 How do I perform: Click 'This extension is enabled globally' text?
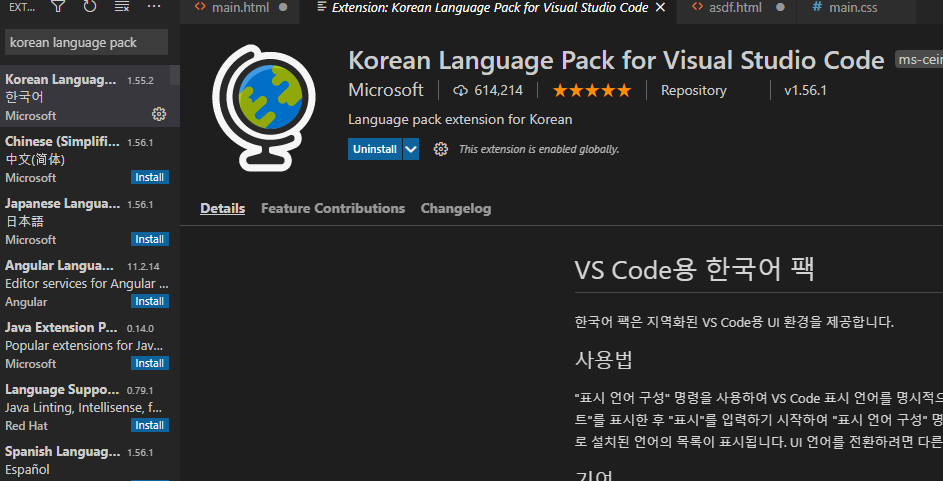539,149
